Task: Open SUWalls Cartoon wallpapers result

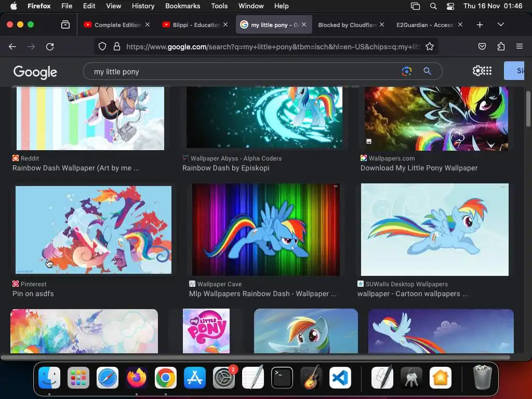Action: pyautogui.click(x=413, y=294)
